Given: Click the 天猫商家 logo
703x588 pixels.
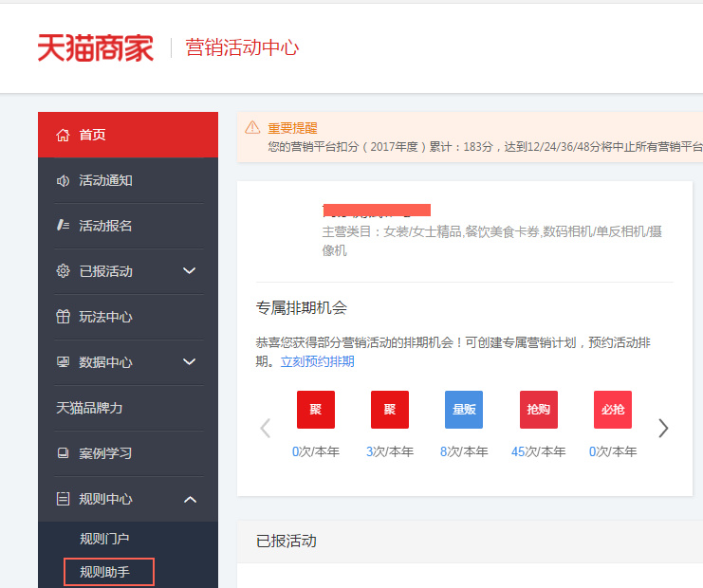Looking at the screenshot, I should pos(96,48).
